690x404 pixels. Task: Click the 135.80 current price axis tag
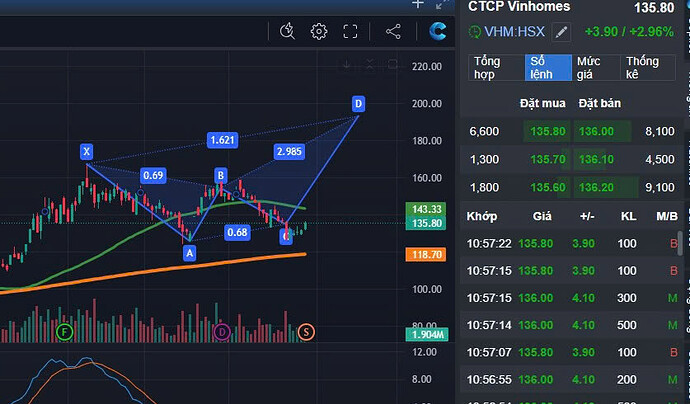426,223
